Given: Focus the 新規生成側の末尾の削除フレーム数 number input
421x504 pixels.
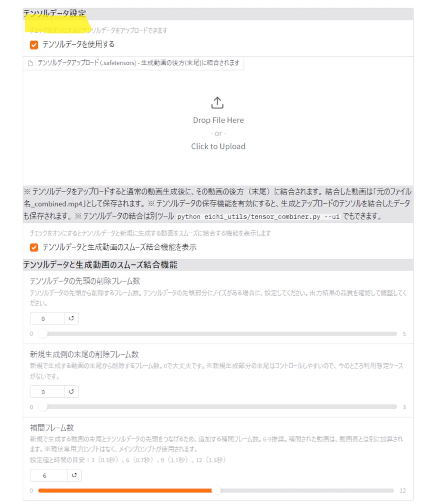Looking at the screenshot, I should click(x=47, y=392).
